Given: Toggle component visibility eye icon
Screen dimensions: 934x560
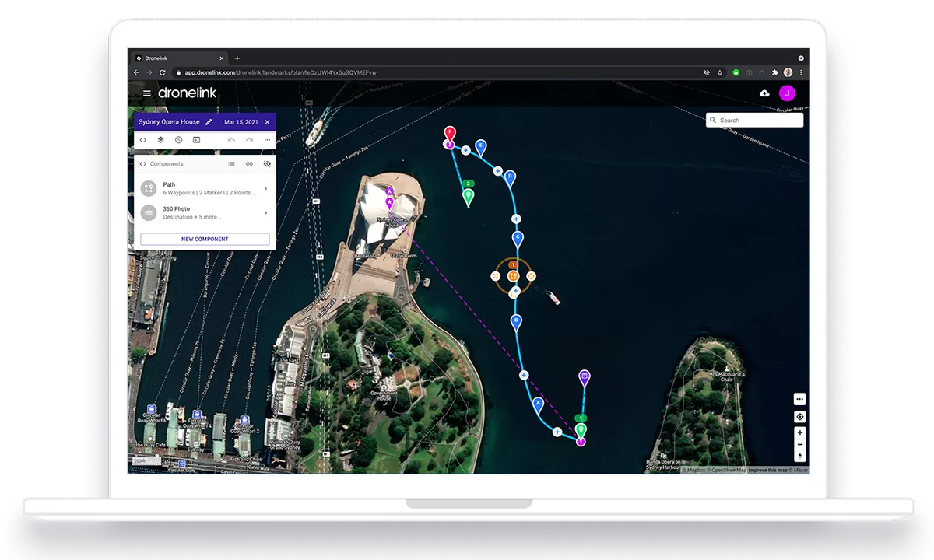Looking at the screenshot, I should [x=267, y=164].
